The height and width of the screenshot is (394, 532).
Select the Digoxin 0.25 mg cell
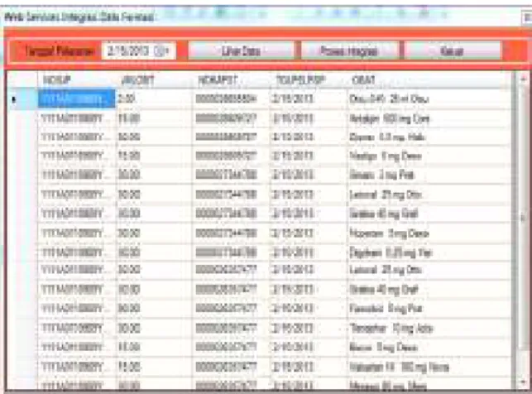click(429, 252)
